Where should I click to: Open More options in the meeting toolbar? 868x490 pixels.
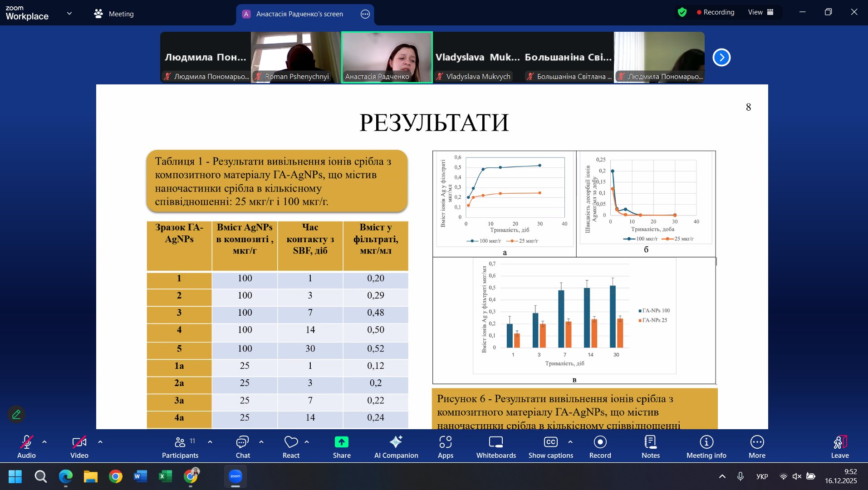pyautogui.click(x=757, y=447)
